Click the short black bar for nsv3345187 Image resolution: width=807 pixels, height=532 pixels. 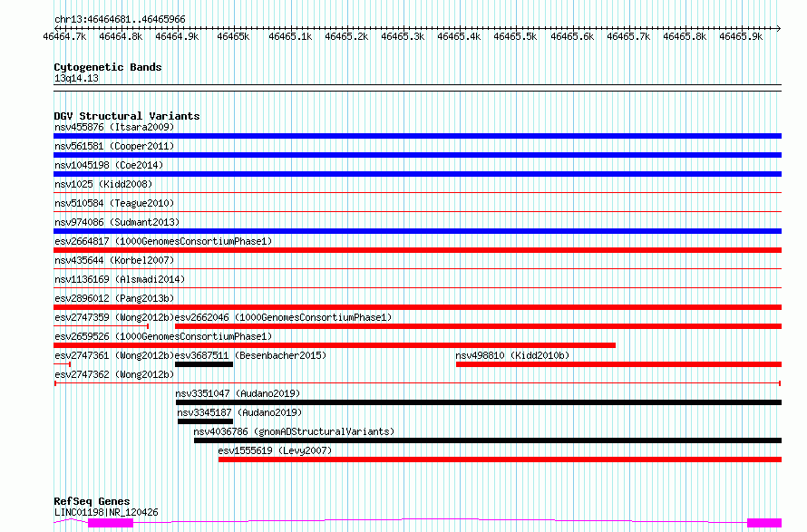pos(205,421)
